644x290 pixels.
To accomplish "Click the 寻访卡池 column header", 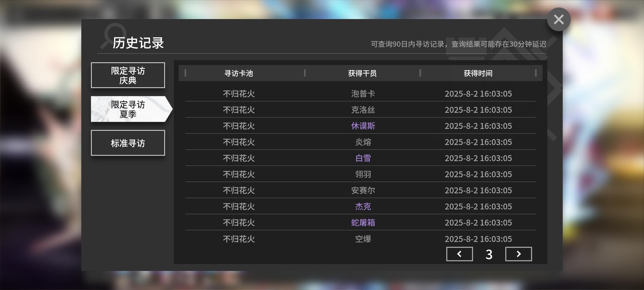I will tap(239, 73).
